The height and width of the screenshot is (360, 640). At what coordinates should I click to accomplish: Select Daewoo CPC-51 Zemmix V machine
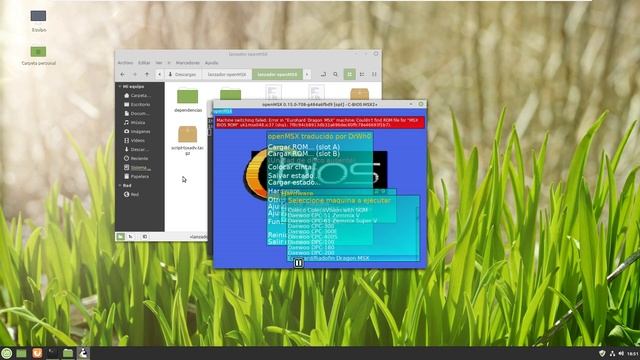coord(323,215)
